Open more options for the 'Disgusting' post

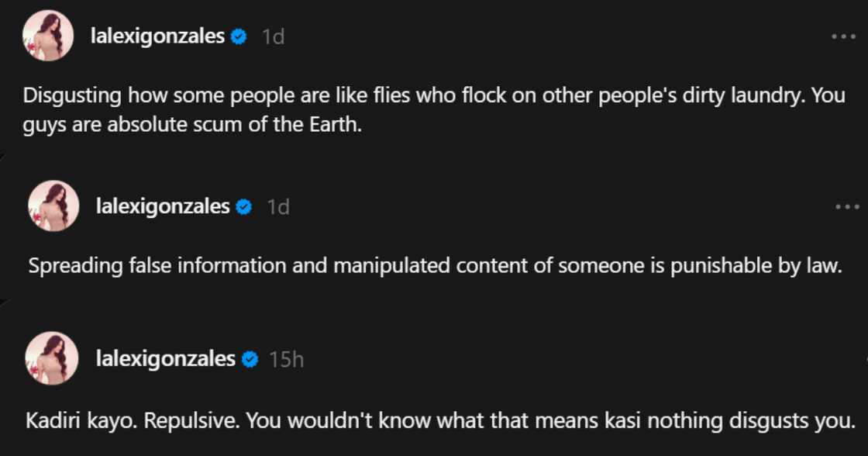[843, 37]
